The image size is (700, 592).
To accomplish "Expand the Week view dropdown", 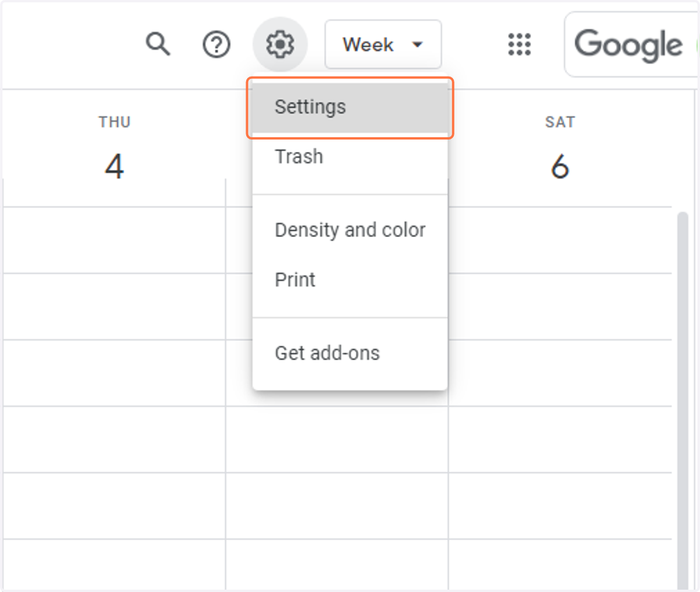I will 383,44.
